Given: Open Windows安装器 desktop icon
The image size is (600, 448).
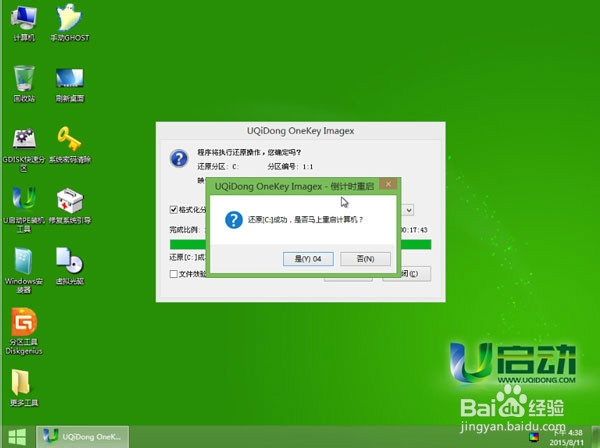Looking at the screenshot, I should [24, 270].
